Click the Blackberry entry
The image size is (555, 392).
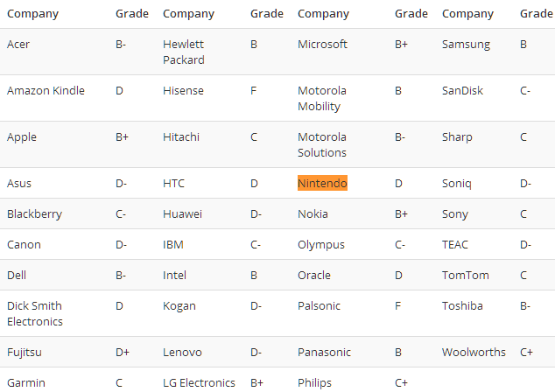[34, 214]
